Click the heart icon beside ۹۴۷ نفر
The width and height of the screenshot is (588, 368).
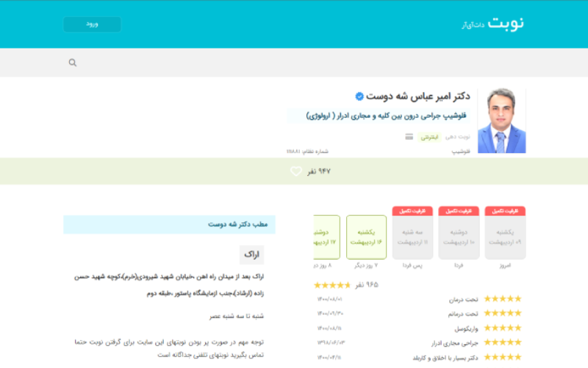pos(296,171)
